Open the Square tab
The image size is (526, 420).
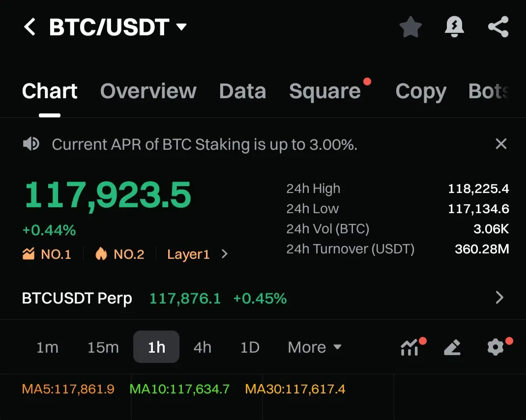click(x=325, y=91)
